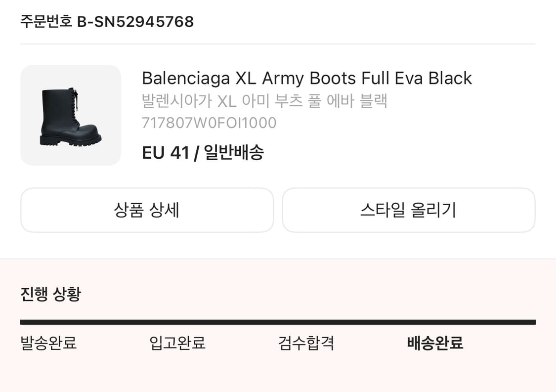Click the EU 41 size text

[x=166, y=153]
